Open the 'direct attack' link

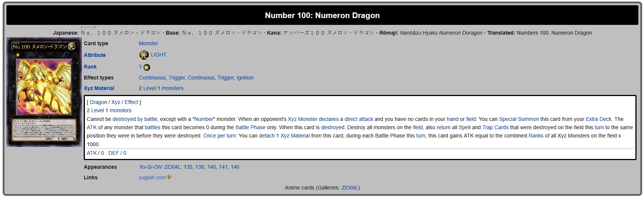[359, 119]
